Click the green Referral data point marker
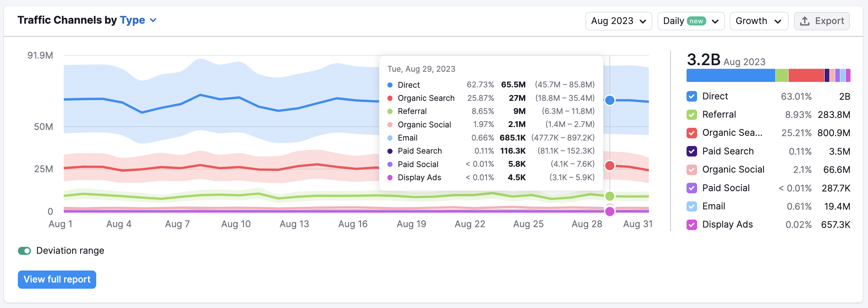Image resolution: width=868 pixels, height=308 pixels. pyautogui.click(x=610, y=196)
